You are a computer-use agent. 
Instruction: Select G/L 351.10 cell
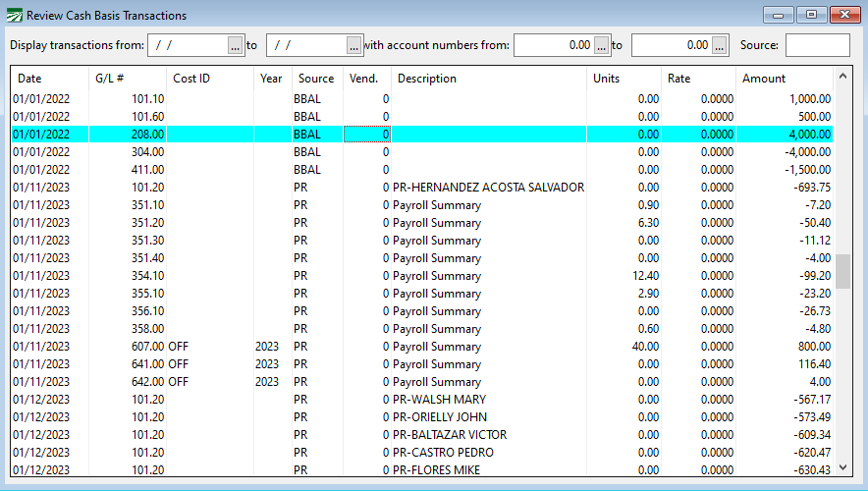(128, 205)
